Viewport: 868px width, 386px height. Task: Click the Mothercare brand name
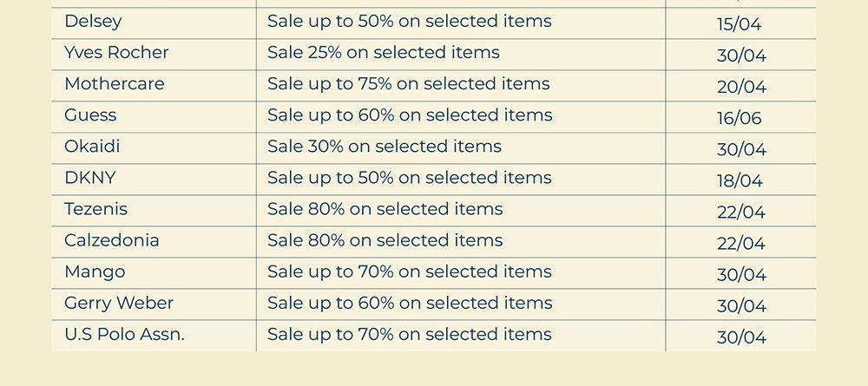pos(114,84)
